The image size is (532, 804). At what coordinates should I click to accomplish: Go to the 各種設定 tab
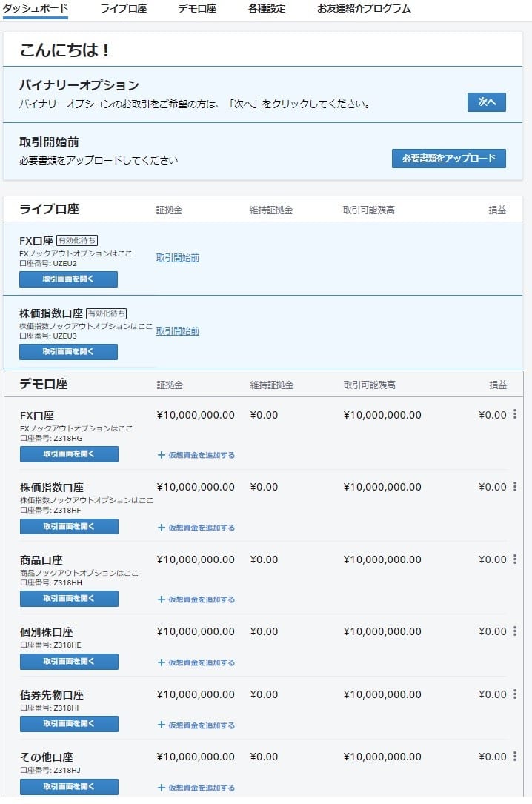coord(267,9)
